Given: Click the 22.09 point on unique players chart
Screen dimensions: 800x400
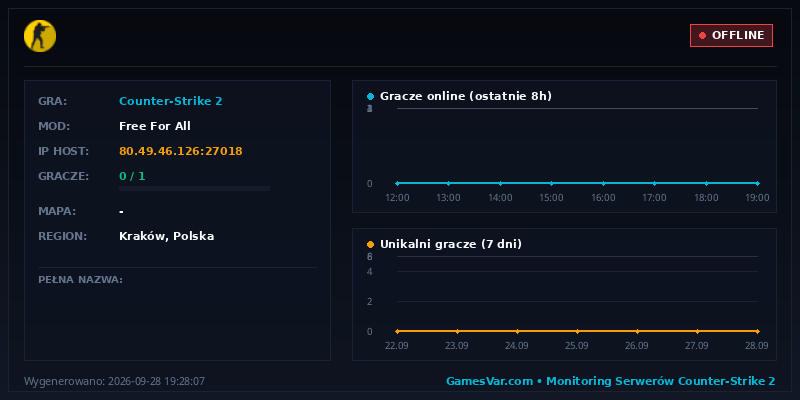Looking at the screenshot, I should [397, 331].
